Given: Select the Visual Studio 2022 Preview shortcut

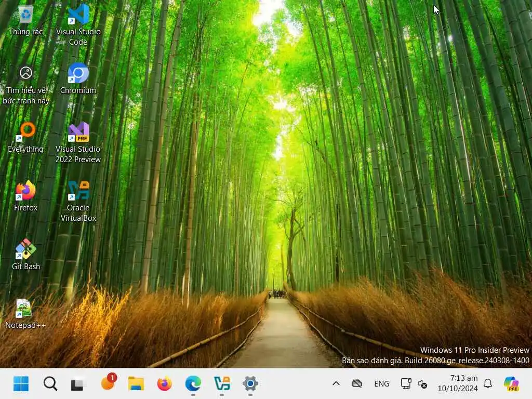Looking at the screenshot, I should click(x=78, y=142).
